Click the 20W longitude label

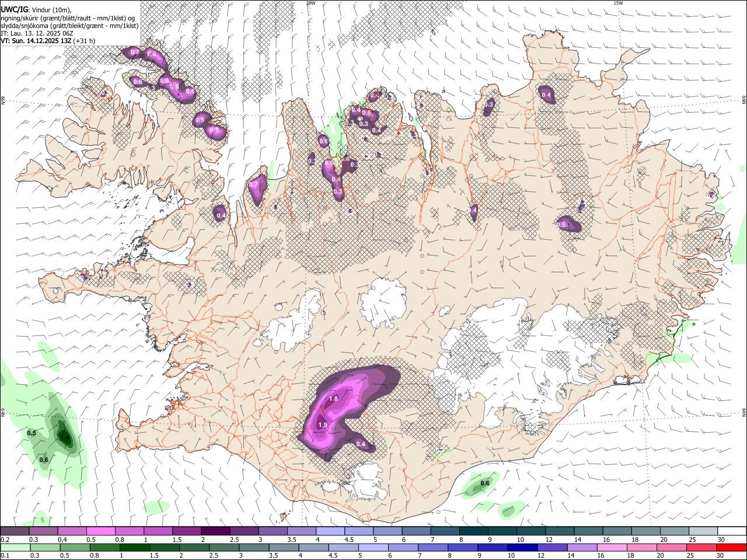[311, 3]
